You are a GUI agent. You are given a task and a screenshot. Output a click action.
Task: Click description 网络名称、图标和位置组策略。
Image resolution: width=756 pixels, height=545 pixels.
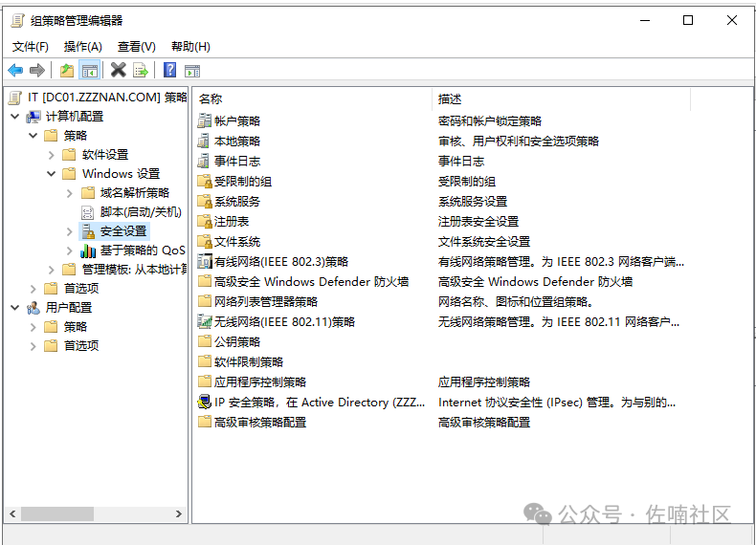coord(516,301)
